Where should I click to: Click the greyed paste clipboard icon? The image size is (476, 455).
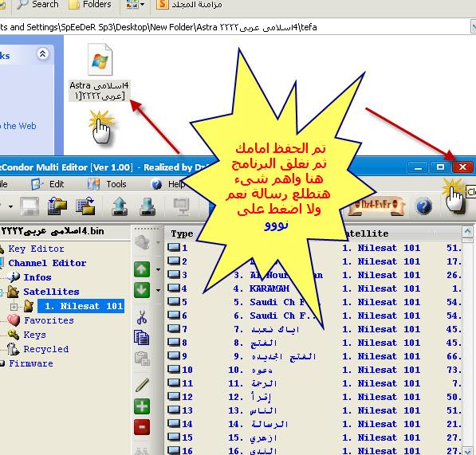pyautogui.click(x=142, y=359)
